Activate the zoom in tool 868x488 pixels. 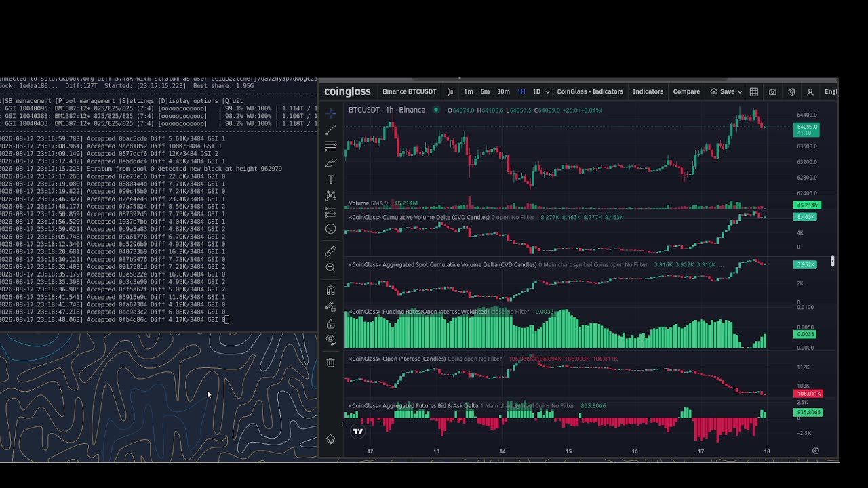331,268
